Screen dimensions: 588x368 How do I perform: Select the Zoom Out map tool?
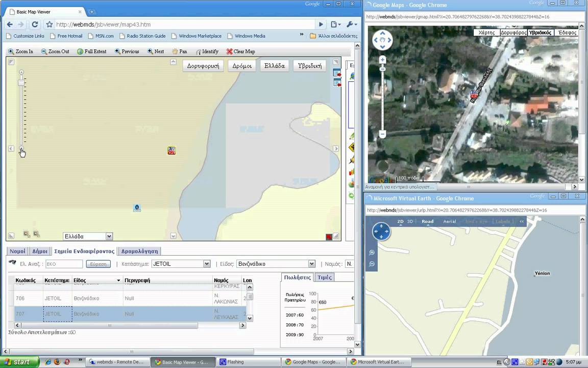pos(55,52)
